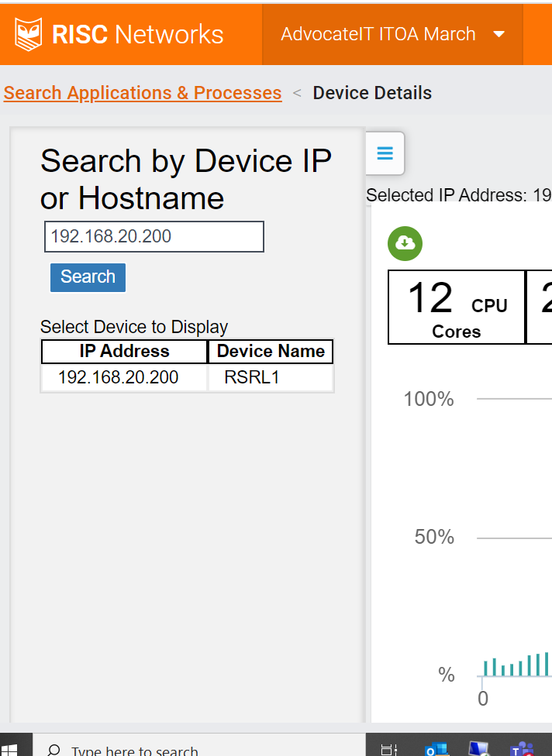552x756 pixels.
Task: Open the AdvocateIT ITOA March dropdown
Action: (392, 34)
